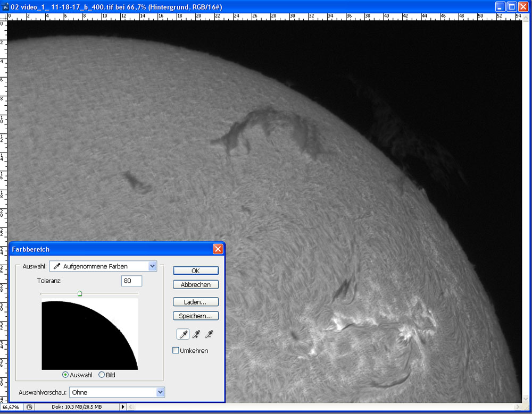Image resolution: width=532 pixels, height=414 pixels.
Task: Click the black-and-white selection preview thumbnail
Action: pos(90,335)
